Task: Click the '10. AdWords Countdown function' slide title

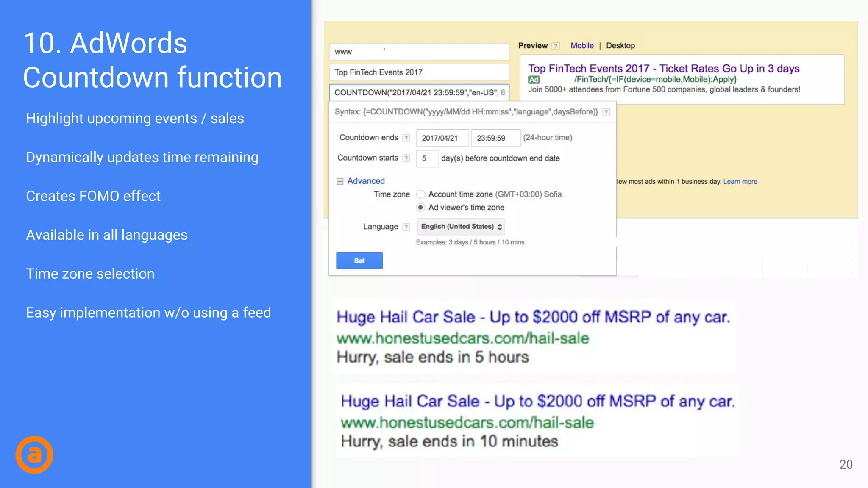Action: point(152,60)
